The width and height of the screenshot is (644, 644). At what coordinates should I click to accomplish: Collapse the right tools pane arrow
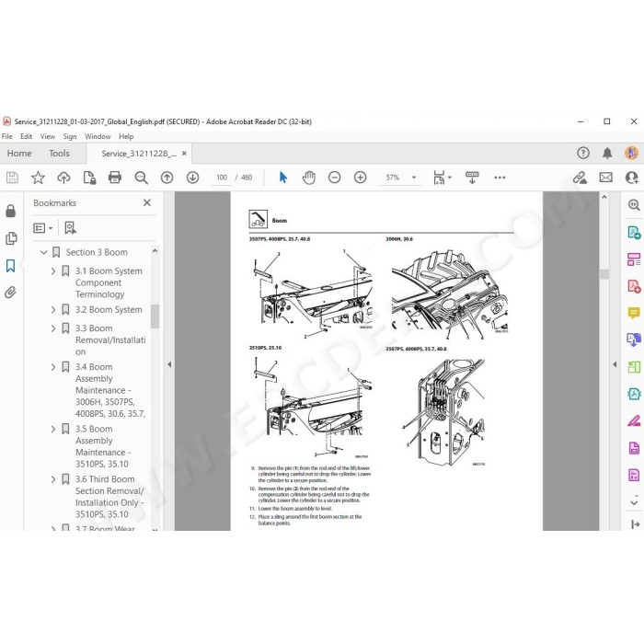615,364
